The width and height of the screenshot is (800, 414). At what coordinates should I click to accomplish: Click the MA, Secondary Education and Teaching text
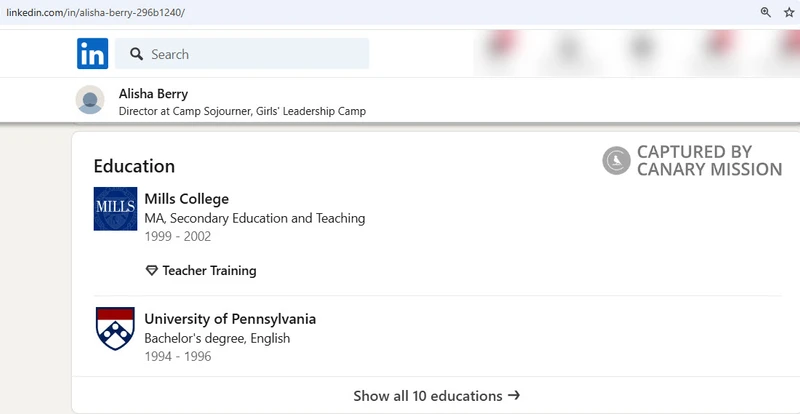(255, 218)
